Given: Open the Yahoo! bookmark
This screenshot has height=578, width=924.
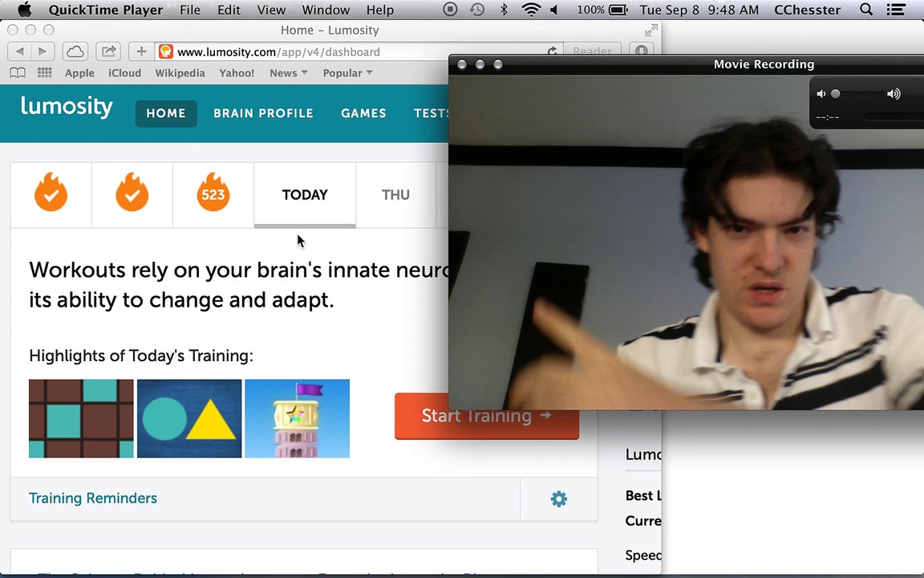Looking at the screenshot, I should pos(237,73).
